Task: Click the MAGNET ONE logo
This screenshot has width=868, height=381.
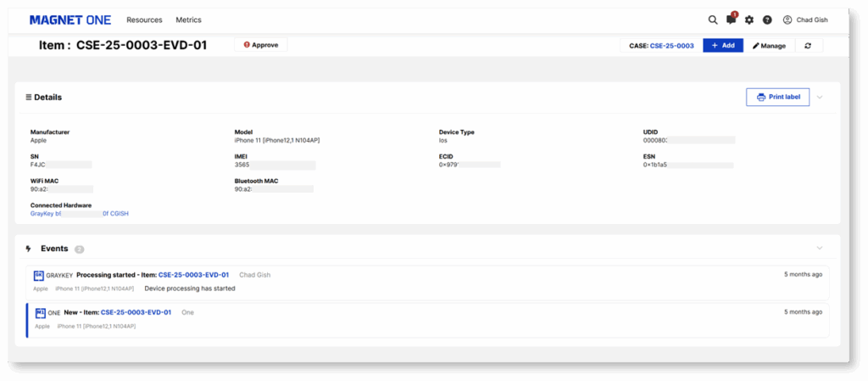Action: pos(70,20)
